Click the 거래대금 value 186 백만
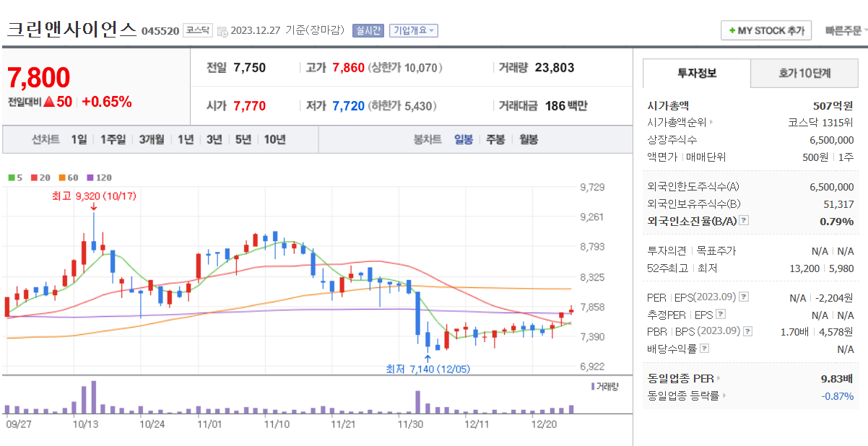The height and width of the screenshot is (446, 868). click(566, 106)
